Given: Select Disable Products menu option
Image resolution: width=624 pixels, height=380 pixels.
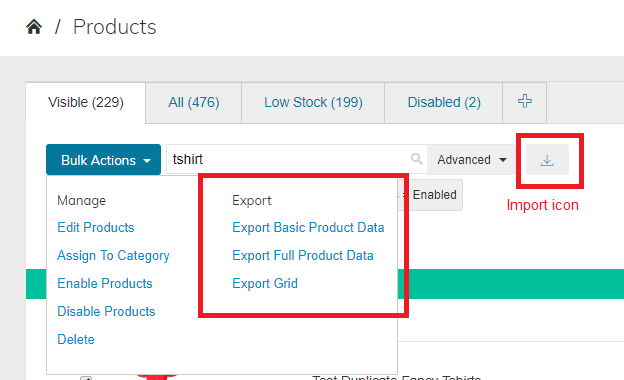Looking at the screenshot, I should pyautogui.click(x=106, y=311).
